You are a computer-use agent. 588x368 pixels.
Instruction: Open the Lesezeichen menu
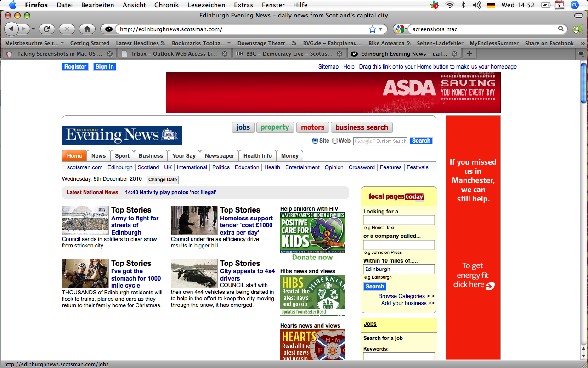pos(206,5)
